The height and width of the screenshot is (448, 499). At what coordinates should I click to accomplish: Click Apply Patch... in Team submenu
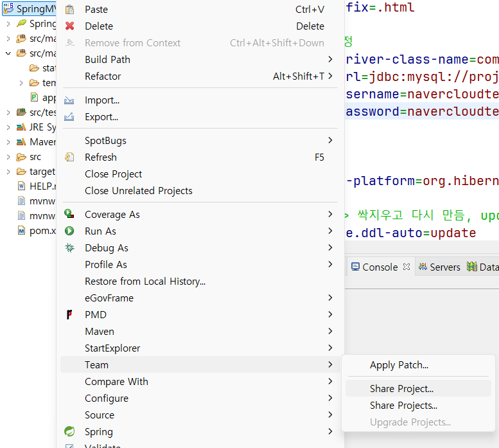coord(418,365)
